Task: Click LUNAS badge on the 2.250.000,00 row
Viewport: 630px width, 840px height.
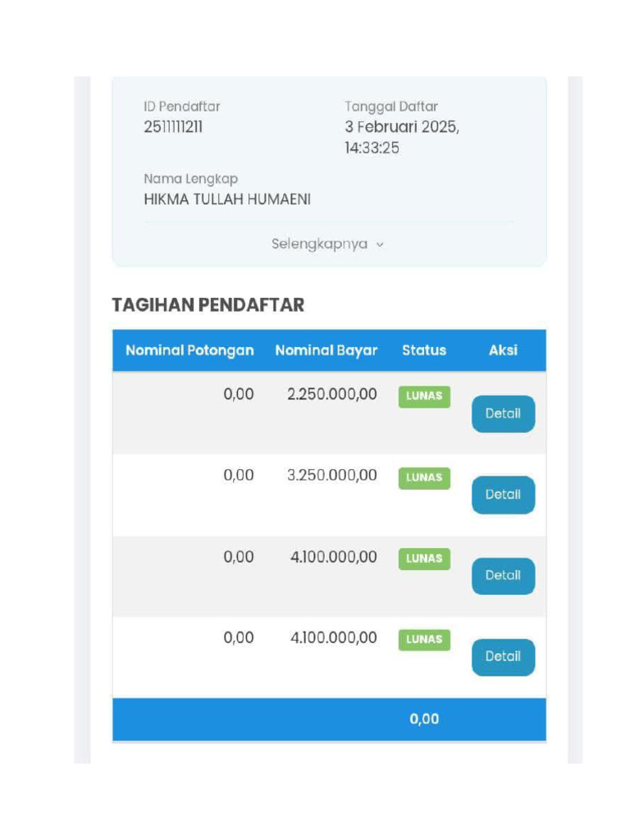Action: coord(424,396)
